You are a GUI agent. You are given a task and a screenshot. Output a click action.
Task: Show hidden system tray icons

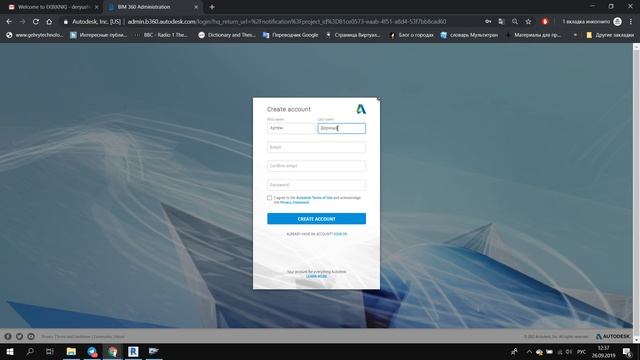[x=529, y=352]
